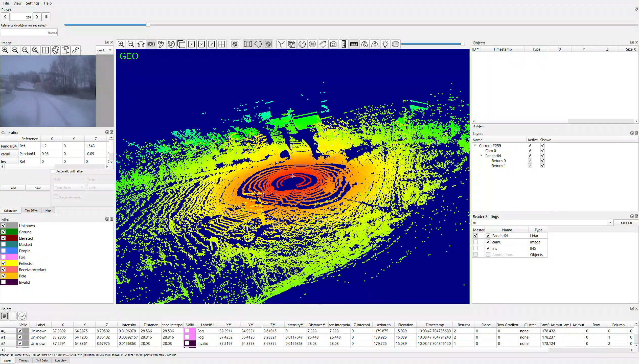Switch to the Map tab
The width and height of the screenshot is (639, 364).
click(x=48, y=210)
